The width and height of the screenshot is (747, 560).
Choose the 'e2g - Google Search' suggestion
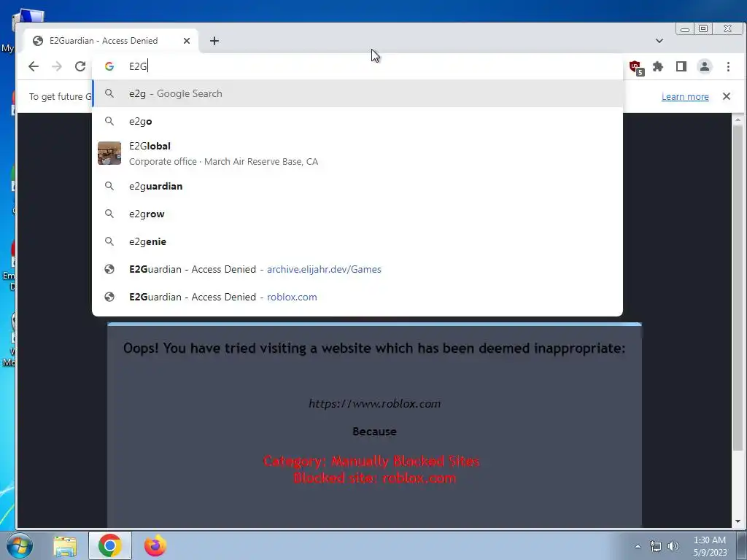click(357, 94)
